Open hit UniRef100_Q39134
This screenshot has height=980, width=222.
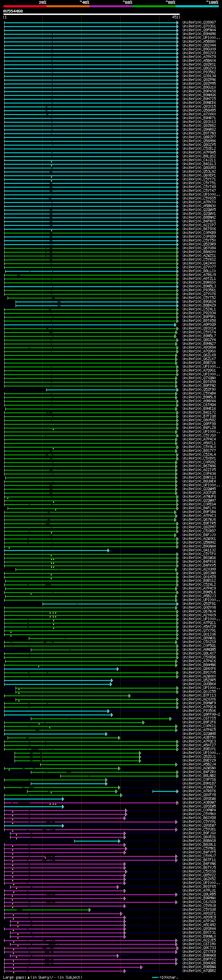[199, 76]
